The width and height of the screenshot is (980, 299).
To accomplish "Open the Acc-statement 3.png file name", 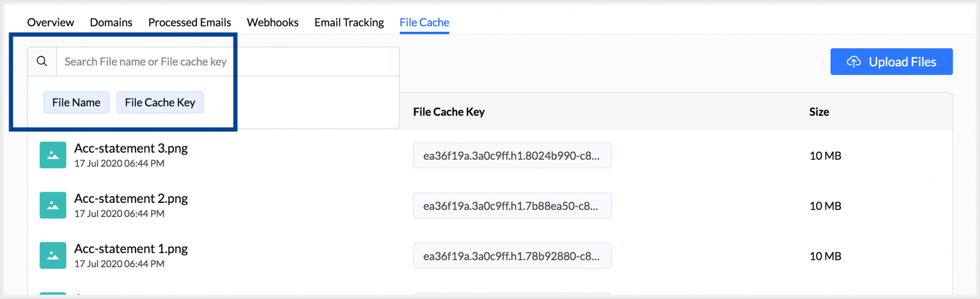I will coord(131,148).
